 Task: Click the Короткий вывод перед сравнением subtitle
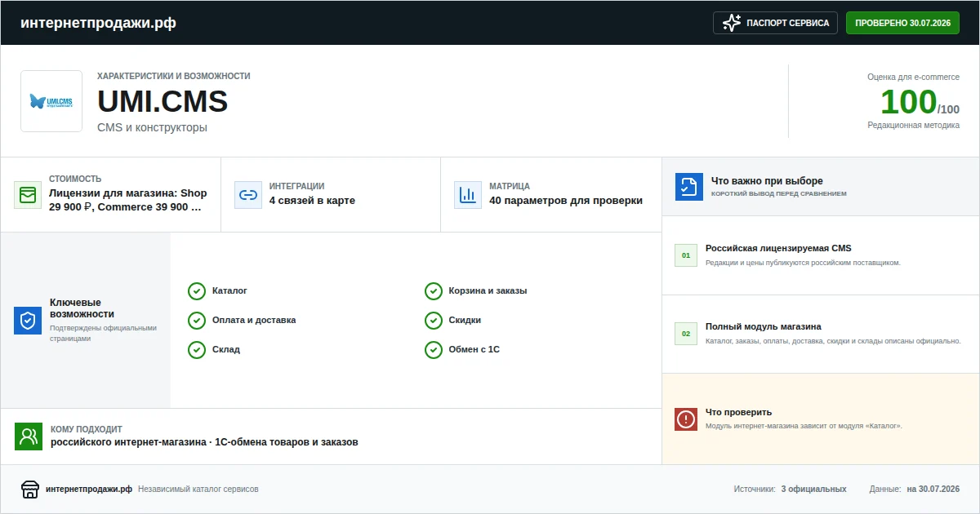click(779, 194)
